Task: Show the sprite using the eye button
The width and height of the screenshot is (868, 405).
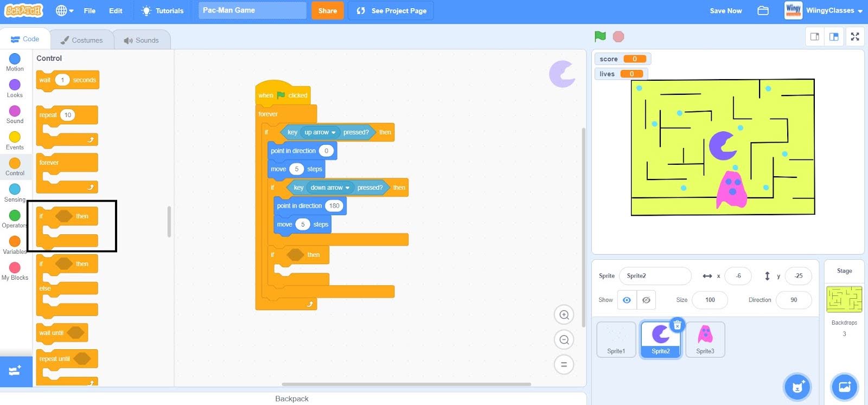Action: click(x=627, y=300)
